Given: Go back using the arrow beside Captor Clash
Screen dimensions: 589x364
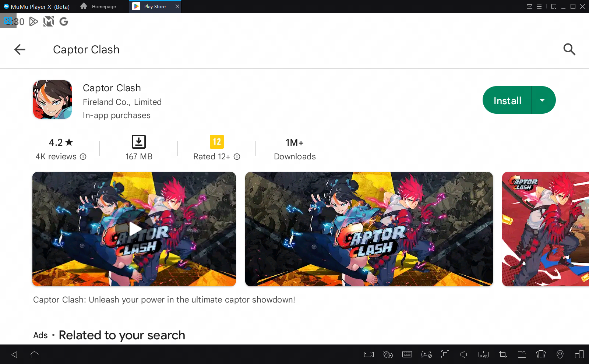Looking at the screenshot, I should click(20, 49).
